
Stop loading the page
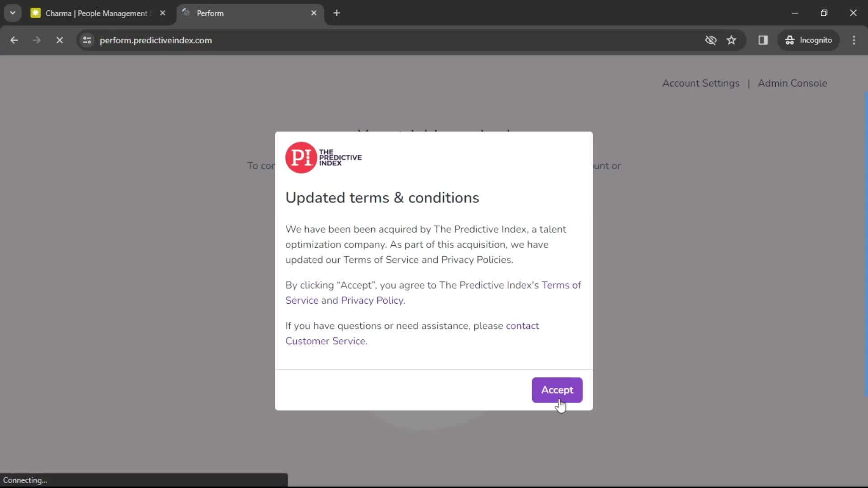[59, 40]
